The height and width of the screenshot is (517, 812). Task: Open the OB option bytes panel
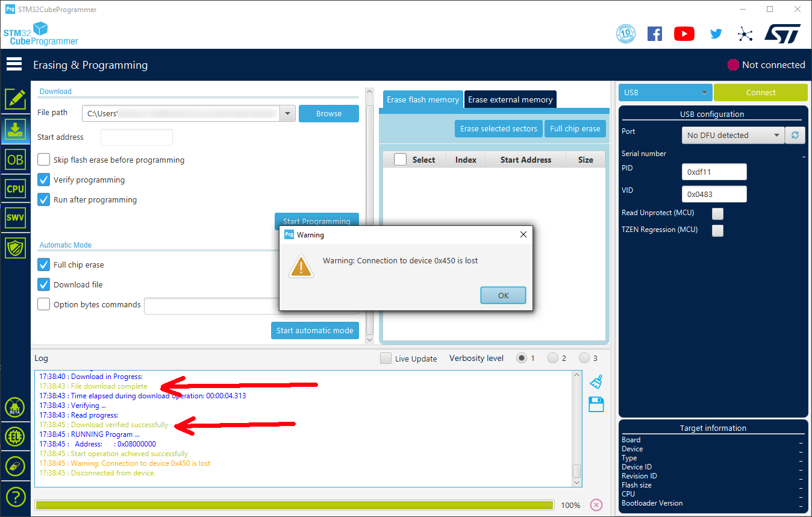point(15,160)
